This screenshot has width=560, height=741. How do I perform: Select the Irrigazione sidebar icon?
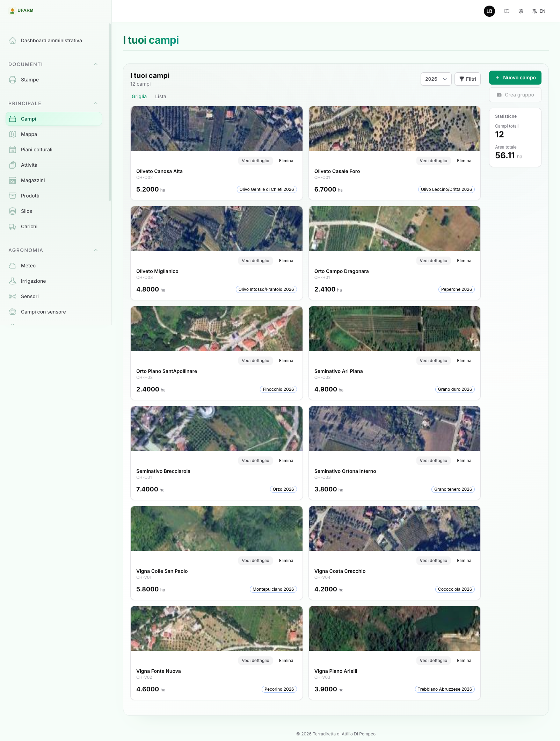point(13,281)
